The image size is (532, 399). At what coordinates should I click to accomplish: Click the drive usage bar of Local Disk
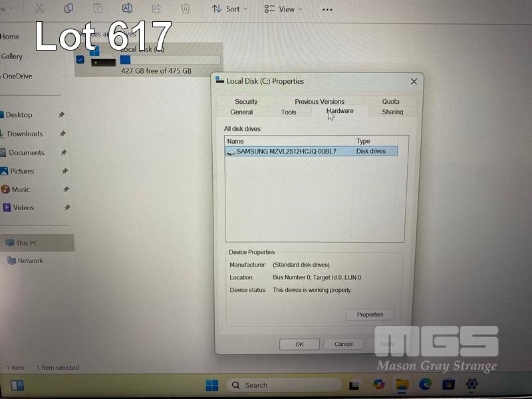[170, 60]
